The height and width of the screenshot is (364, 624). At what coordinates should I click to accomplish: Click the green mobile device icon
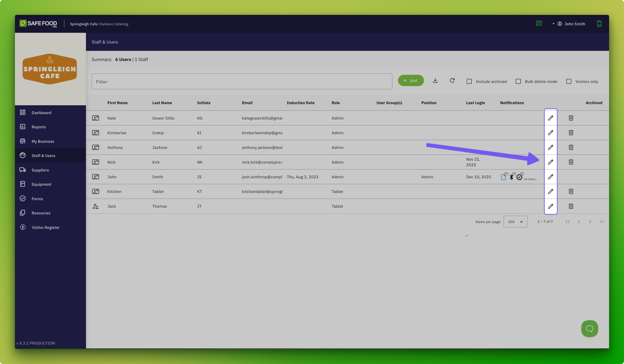(599, 24)
